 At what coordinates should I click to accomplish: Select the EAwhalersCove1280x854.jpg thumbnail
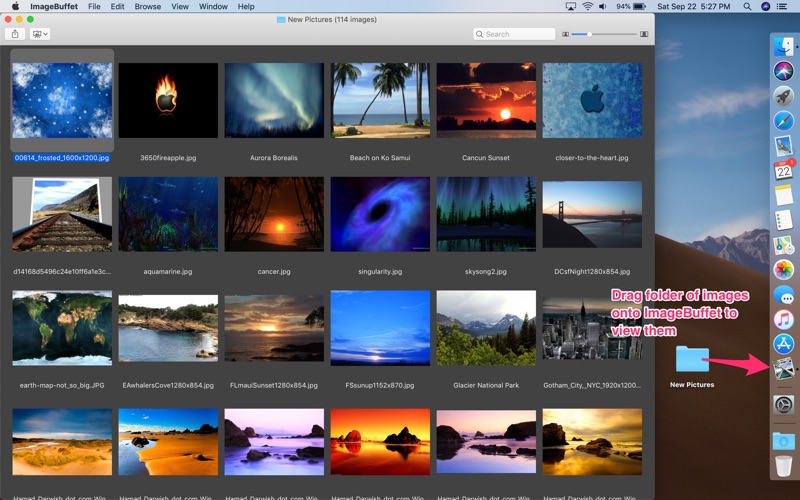pos(168,328)
